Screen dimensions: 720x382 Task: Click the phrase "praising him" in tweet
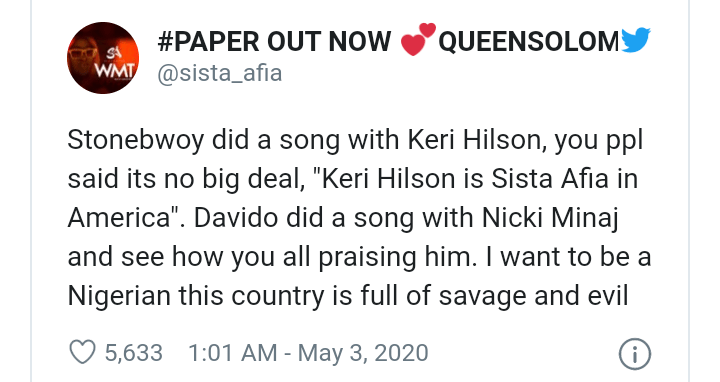point(395,257)
